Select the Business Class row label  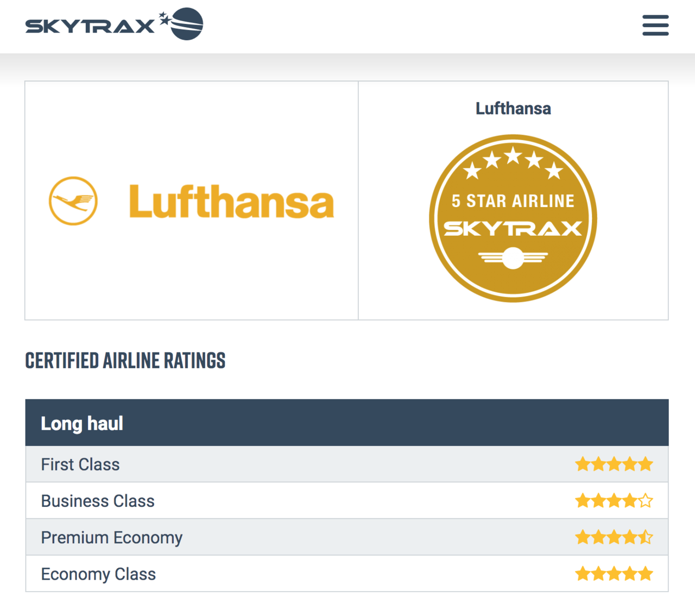click(x=98, y=501)
